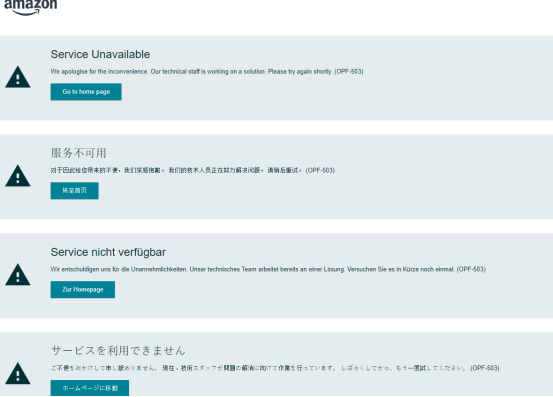553x397 pixels.
Task: Click the OPF-503 code in Japanese message
Action: 485,368
